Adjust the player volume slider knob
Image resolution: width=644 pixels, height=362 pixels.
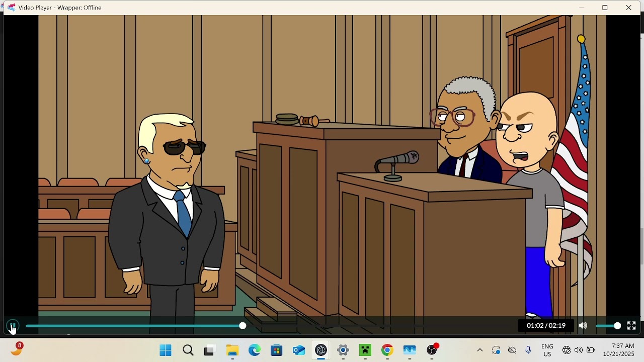coord(617,326)
